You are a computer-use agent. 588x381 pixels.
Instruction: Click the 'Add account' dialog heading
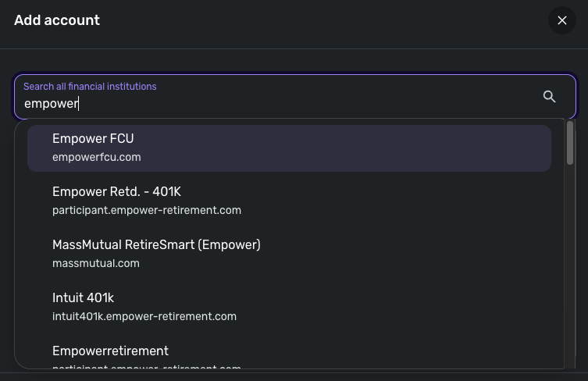57,20
